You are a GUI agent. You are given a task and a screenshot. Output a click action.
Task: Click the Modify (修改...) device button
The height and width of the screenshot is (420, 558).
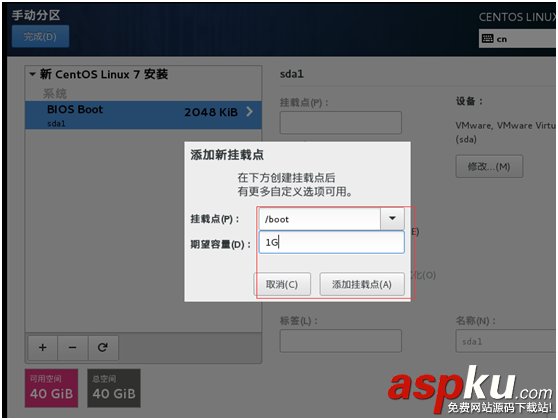point(489,166)
